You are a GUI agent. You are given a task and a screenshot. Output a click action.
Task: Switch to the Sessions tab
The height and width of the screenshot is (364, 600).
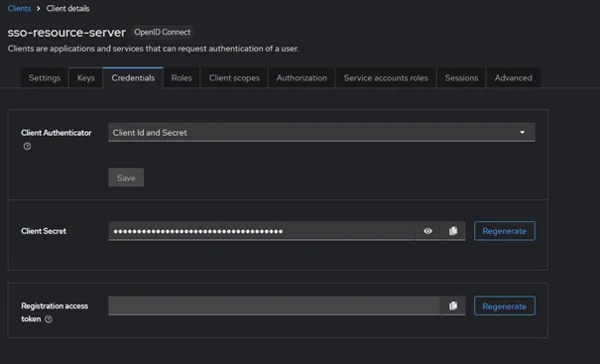click(461, 78)
